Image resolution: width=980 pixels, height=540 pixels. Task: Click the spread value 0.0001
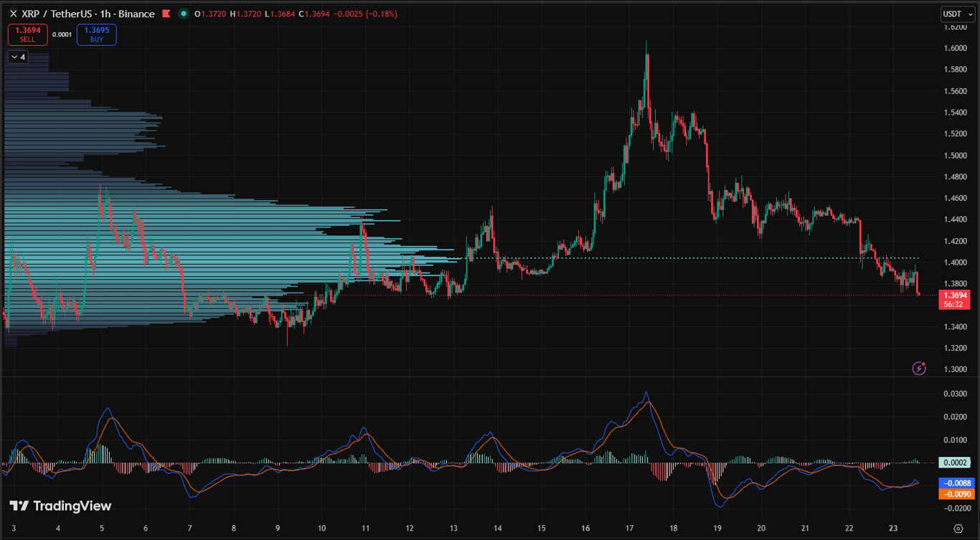coord(62,34)
